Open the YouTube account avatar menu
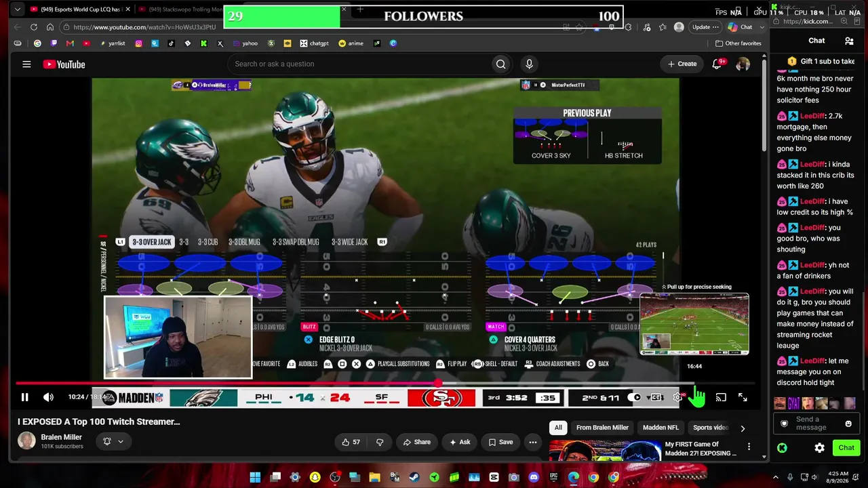868x488 pixels. tap(743, 64)
